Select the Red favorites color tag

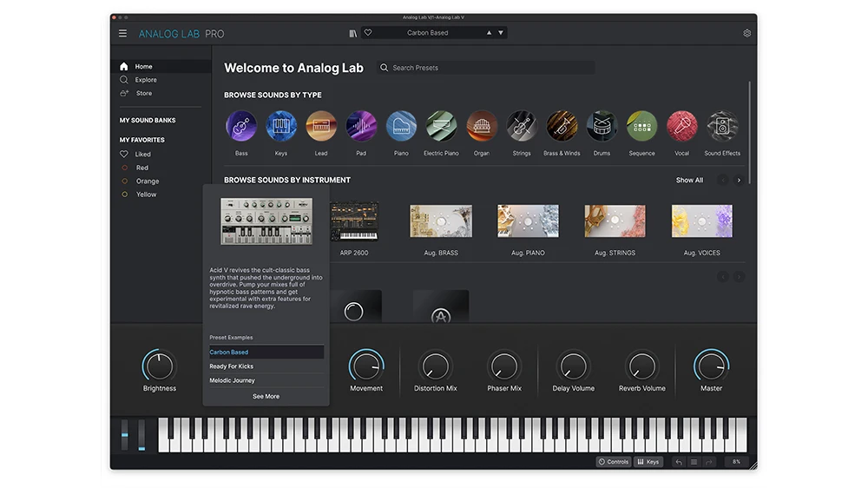pyautogui.click(x=141, y=168)
